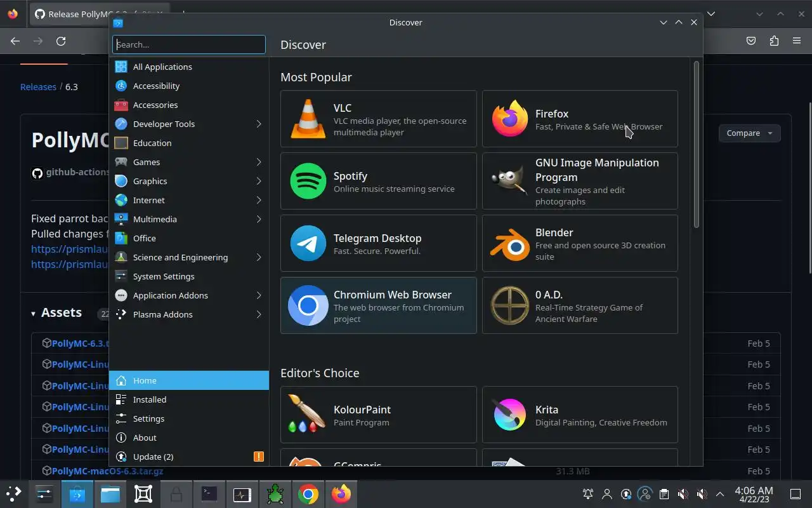Select the All Applications category
Viewport: 812px width, 508px height.
(x=189, y=67)
